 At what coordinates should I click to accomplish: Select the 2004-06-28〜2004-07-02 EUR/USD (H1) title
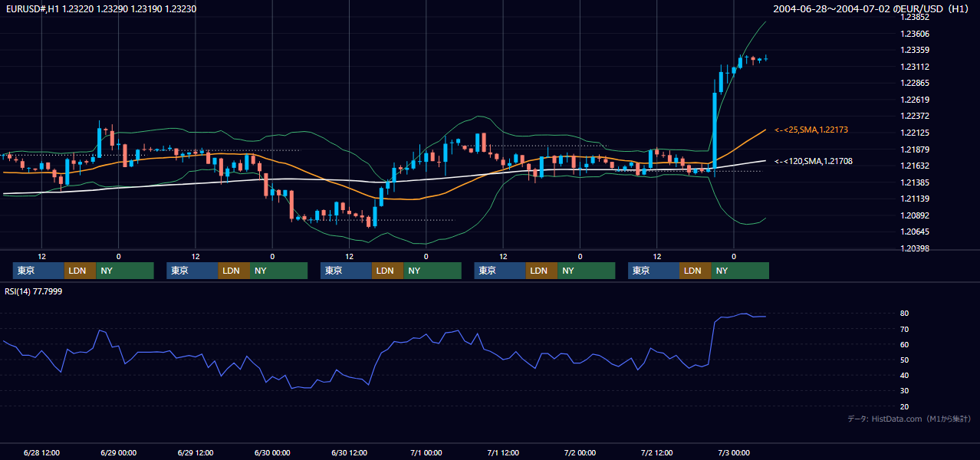[873, 9]
